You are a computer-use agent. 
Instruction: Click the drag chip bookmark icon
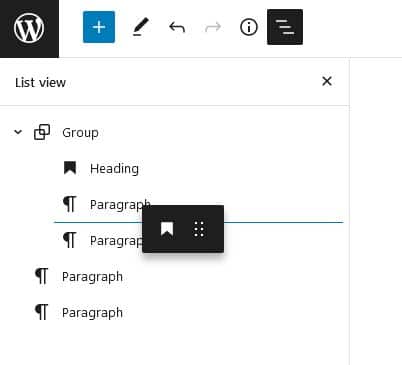coord(167,229)
